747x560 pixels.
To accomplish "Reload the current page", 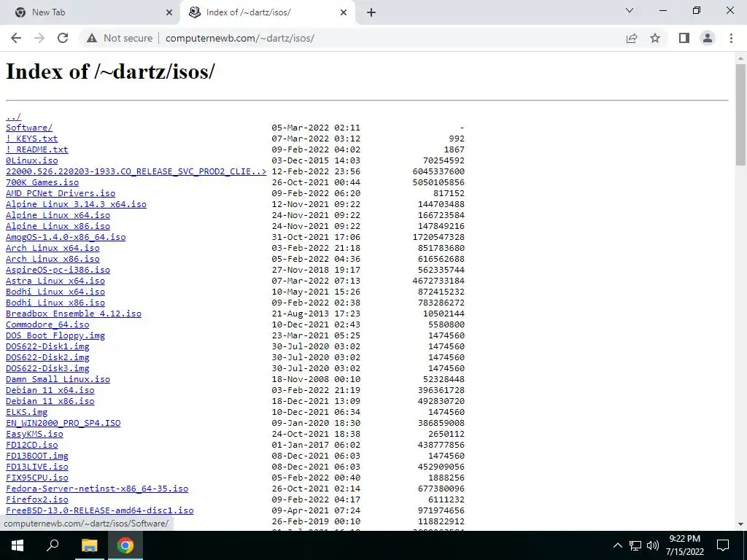I will 63,38.
